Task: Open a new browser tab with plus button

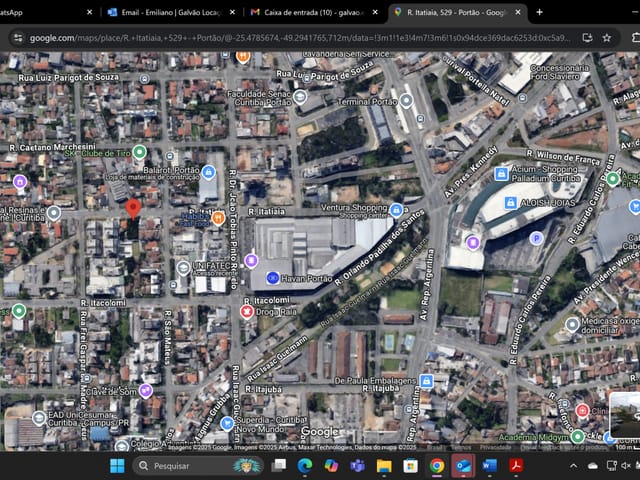Action: (x=539, y=12)
